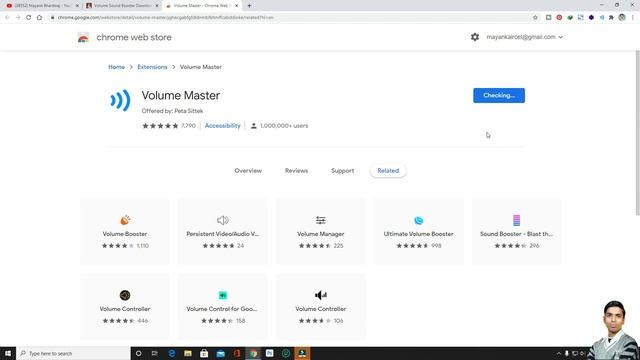Open a new browser tab
This screenshot has height=360, width=640.
point(249,6)
